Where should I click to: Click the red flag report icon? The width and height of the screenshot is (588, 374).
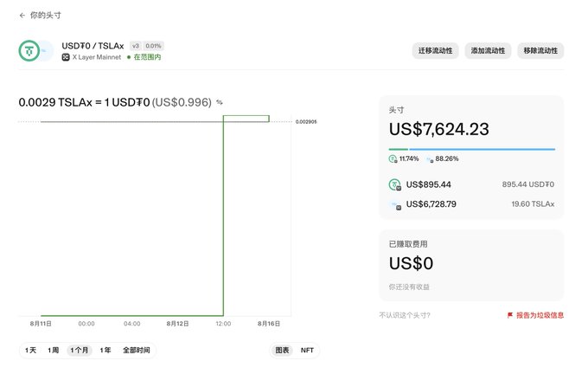click(x=510, y=315)
